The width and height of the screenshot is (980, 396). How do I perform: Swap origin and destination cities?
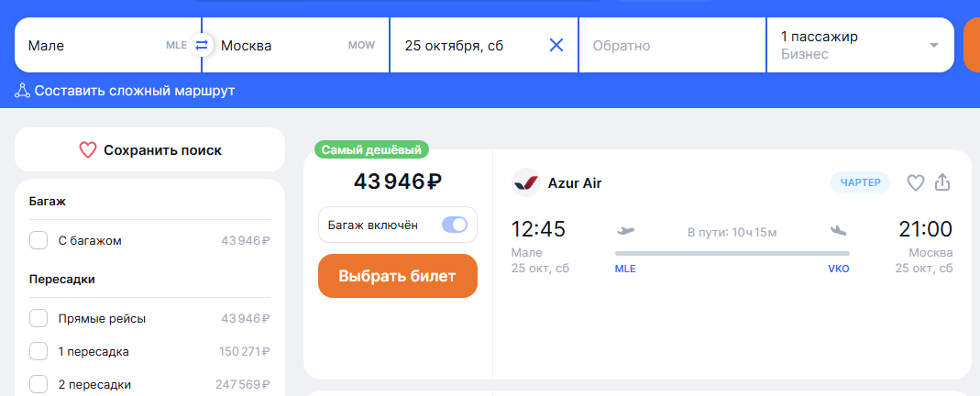point(202,45)
